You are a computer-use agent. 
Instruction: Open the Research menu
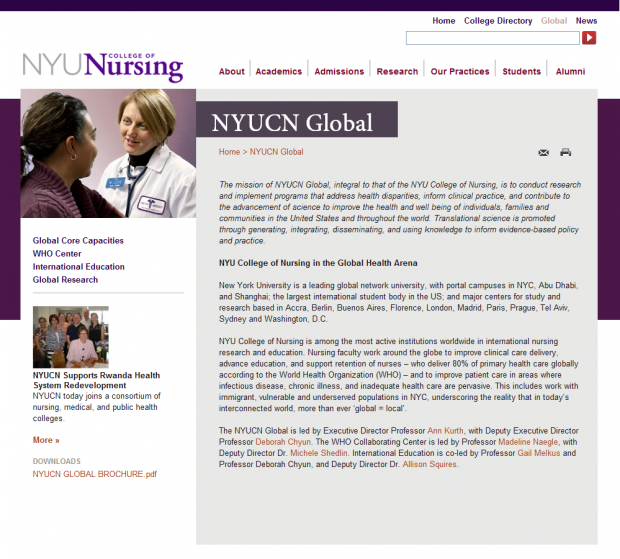coord(397,72)
